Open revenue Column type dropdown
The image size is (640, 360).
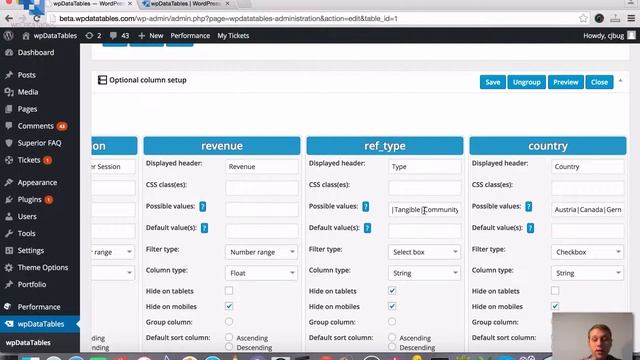pyautogui.click(x=261, y=273)
